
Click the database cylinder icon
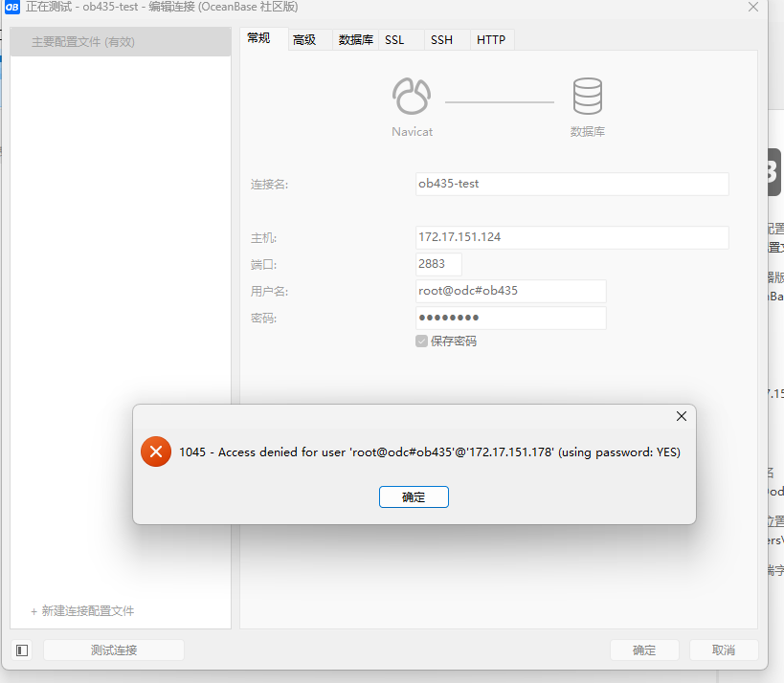pyautogui.click(x=588, y=96)
